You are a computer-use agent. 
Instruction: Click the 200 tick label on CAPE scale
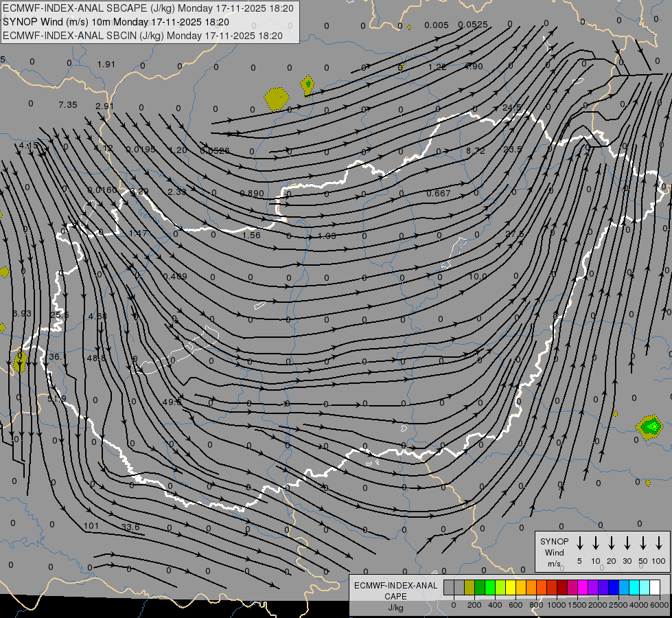[x=474, y=605]
